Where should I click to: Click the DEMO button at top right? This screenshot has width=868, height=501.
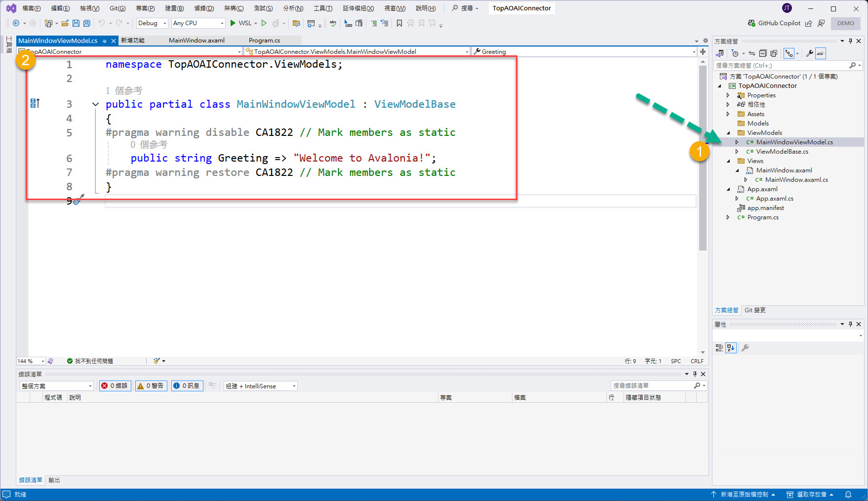coord(846,23)
